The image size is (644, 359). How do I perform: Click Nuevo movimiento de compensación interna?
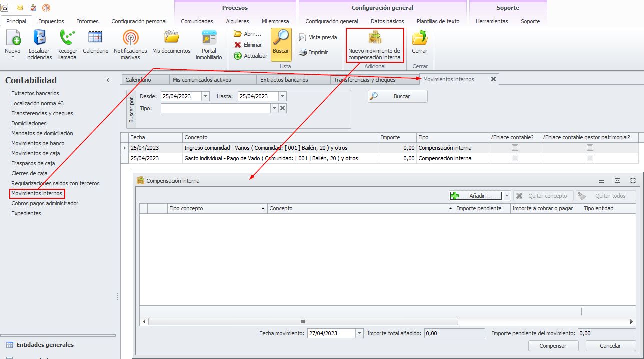pos(374,45)
